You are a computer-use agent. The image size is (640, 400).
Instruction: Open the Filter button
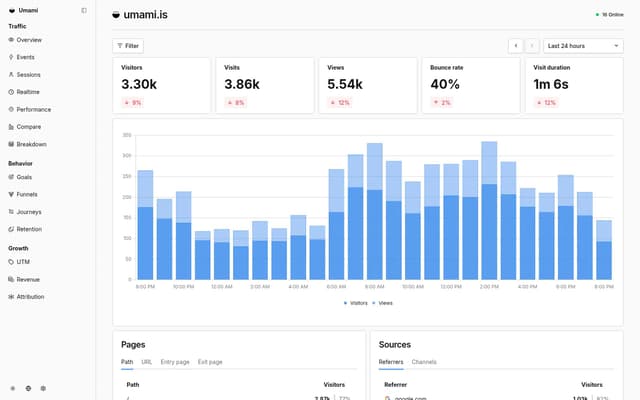[128, 46]
